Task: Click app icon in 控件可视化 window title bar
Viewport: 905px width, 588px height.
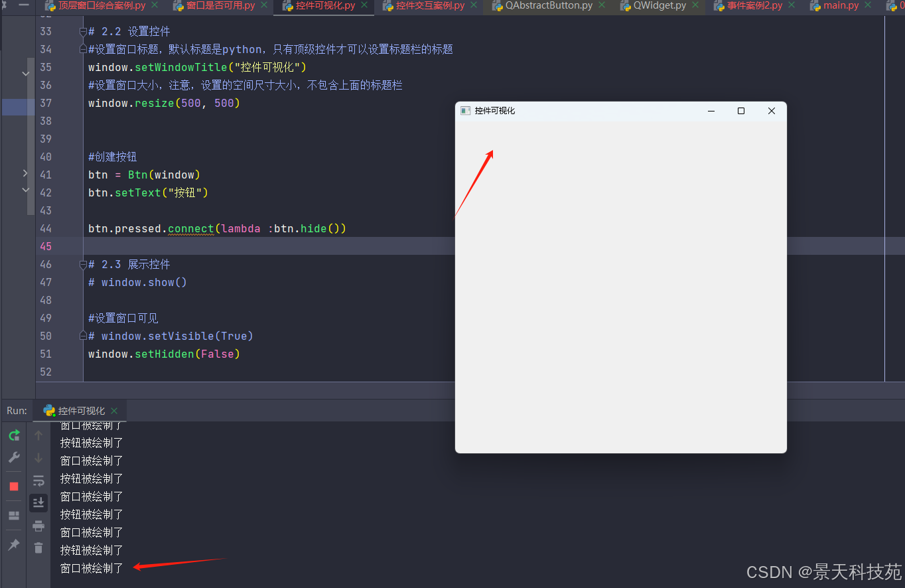Action: point(465,111)
